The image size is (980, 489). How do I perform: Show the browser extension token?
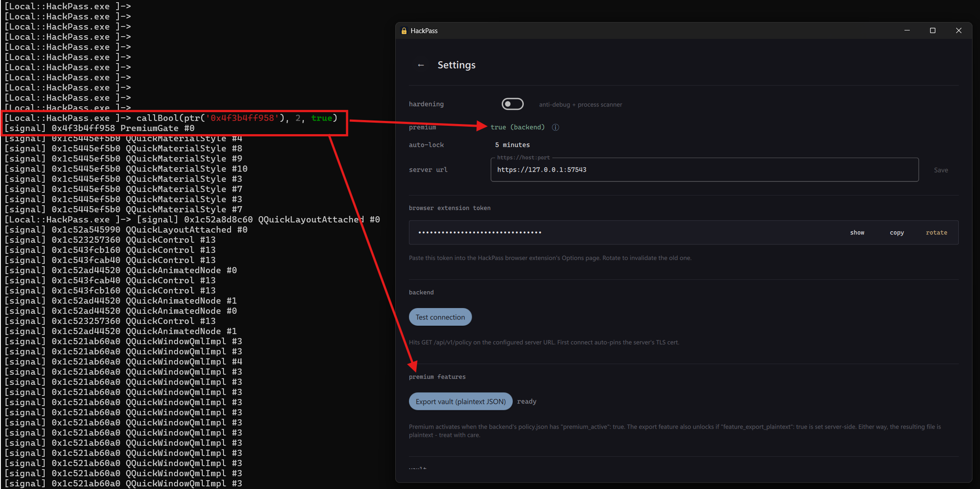click(857, 233)
